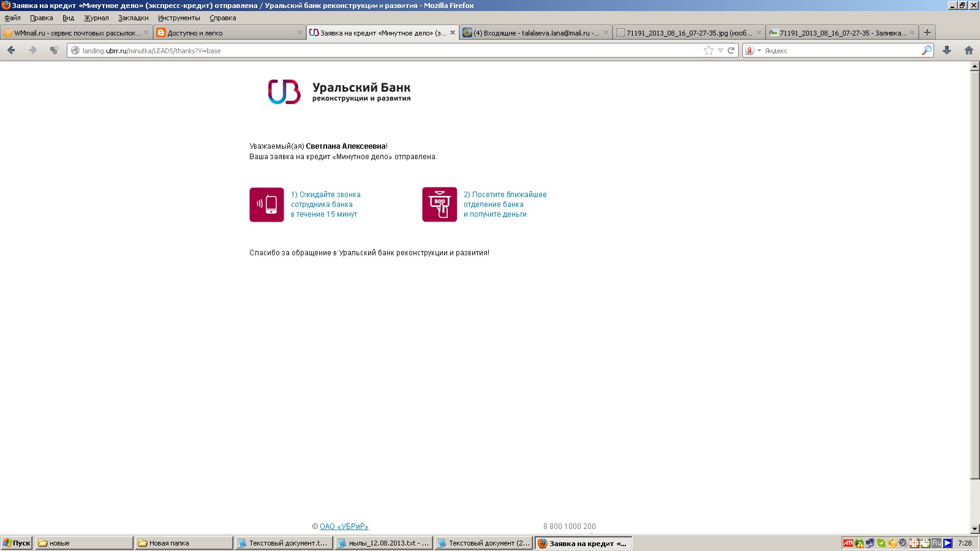Open the address bar history dropdown arrow
Screen dimensions: 980x551
720,51
